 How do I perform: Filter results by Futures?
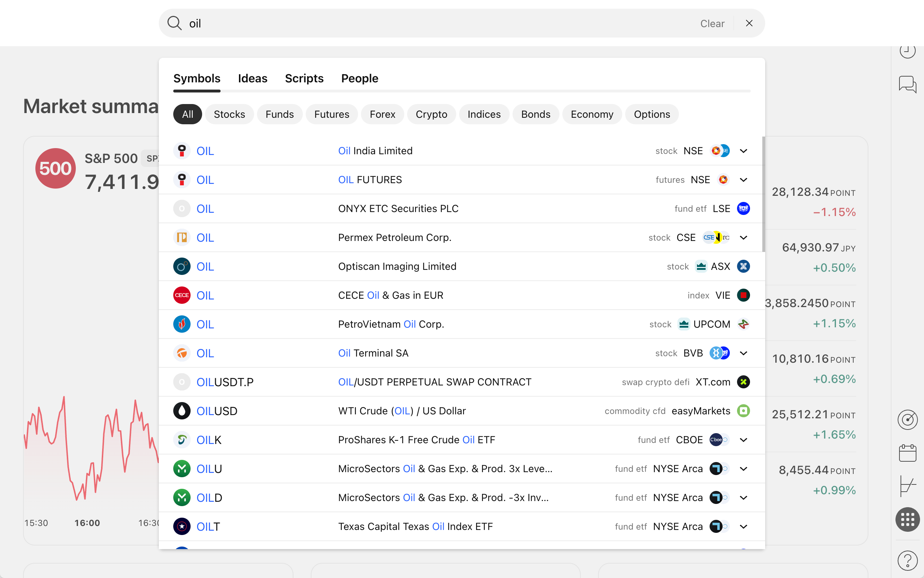tap(331, 114)
